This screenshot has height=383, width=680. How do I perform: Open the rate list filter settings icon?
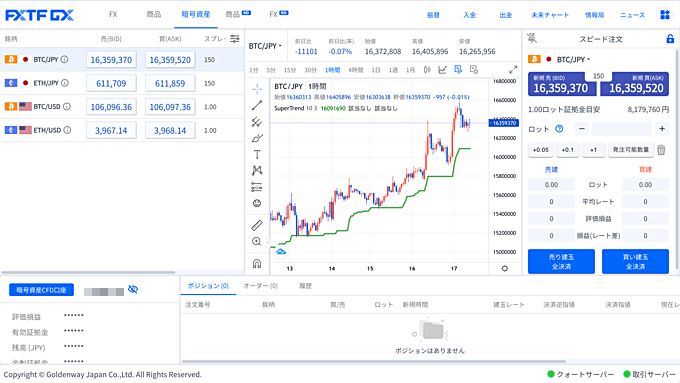235,39
